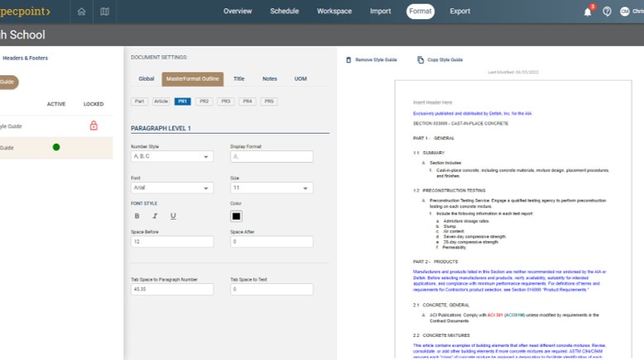Open the notifications bell
644x360 pixels.
pyautogui.click(x=587, y=12)
